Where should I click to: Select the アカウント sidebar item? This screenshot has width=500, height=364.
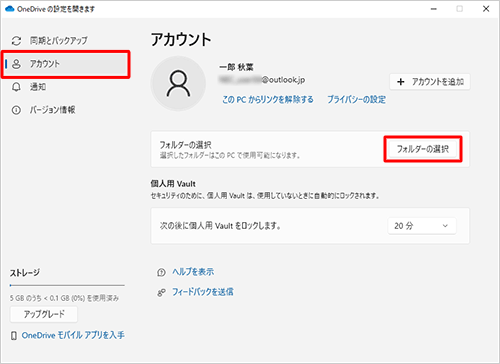66,64
